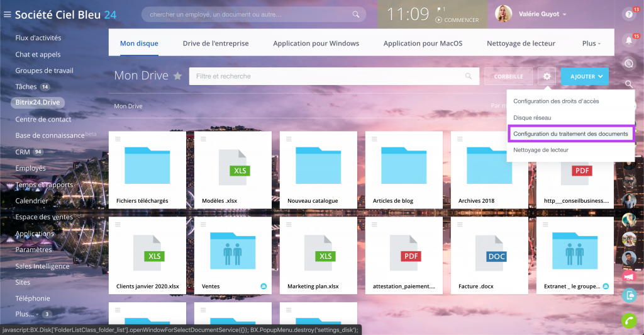Expand the Ajouter dropdown button
Screen dimensions: 644x335
coord(584,76)
